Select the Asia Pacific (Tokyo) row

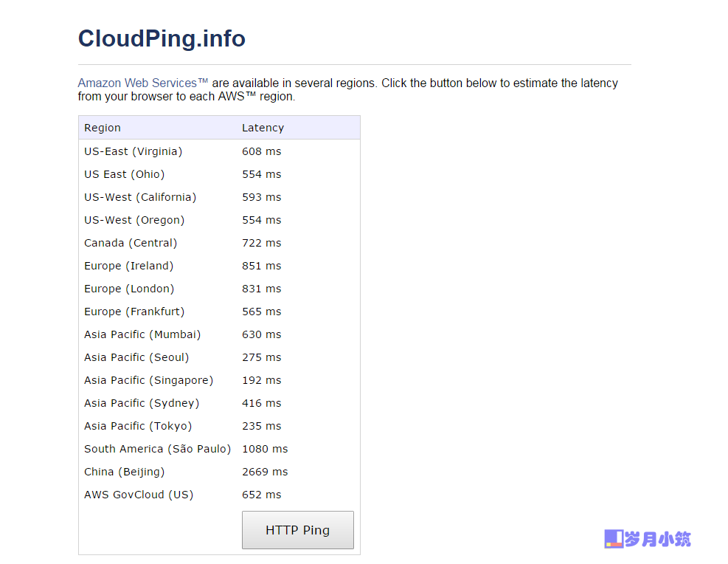(219, 426)
